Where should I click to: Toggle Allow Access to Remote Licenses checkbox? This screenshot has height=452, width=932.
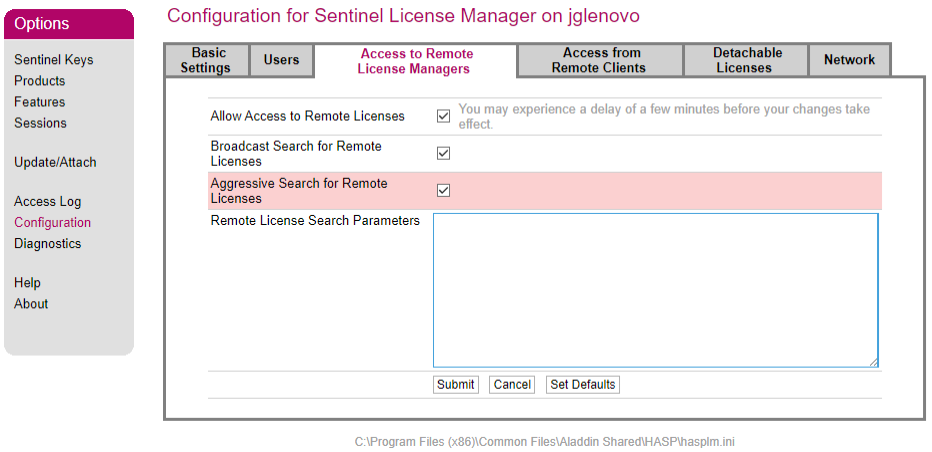(x=443, y=117)
